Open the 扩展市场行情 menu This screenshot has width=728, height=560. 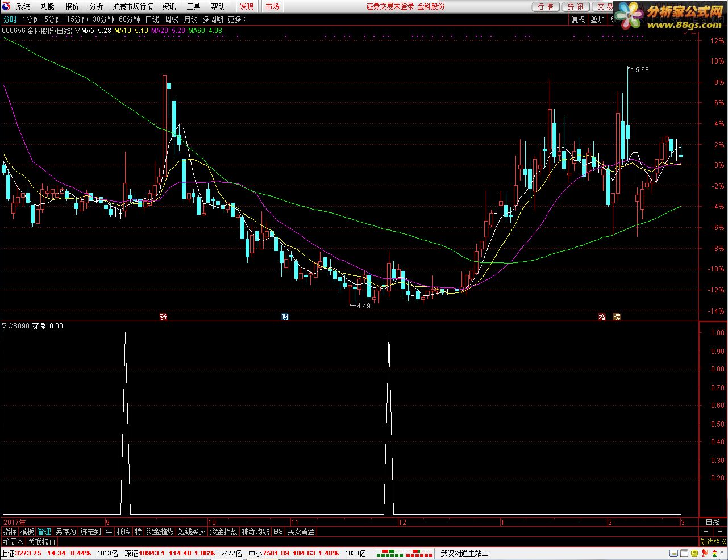[x=132, y=6]
